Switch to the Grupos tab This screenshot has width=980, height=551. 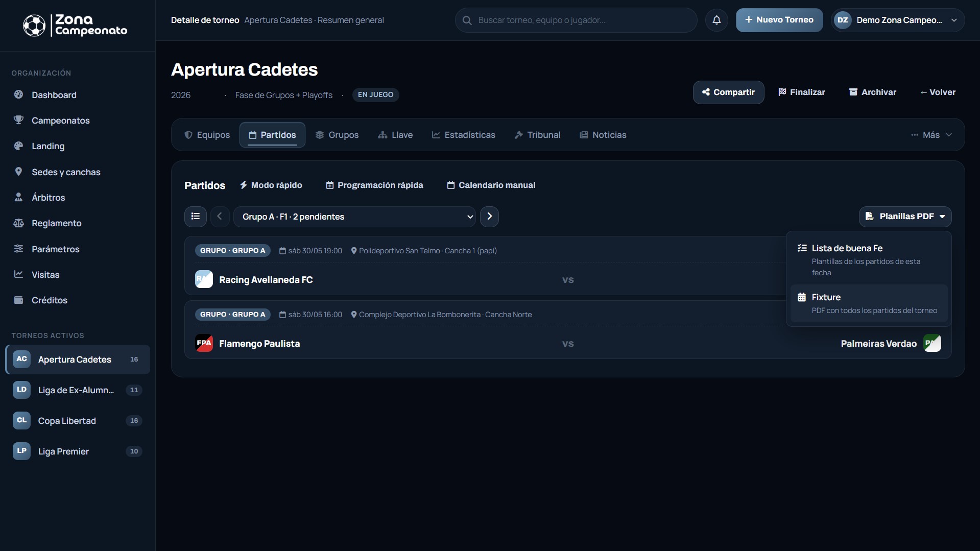[337, 135]
